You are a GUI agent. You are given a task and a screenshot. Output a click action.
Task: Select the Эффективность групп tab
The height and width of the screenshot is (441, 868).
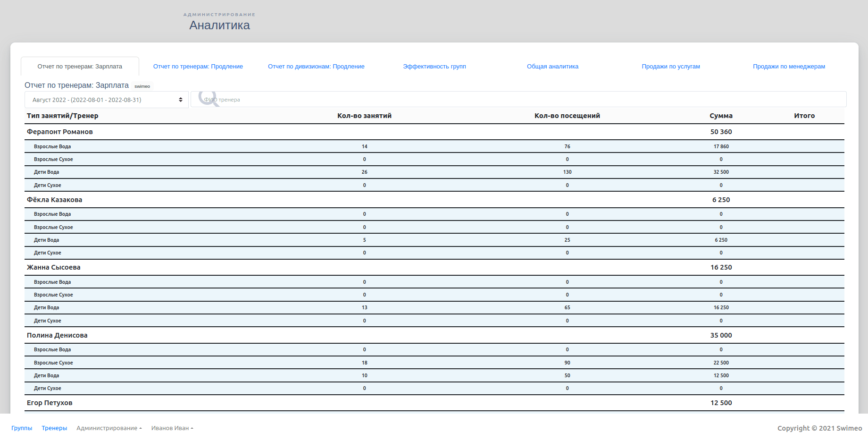(434, 67)
